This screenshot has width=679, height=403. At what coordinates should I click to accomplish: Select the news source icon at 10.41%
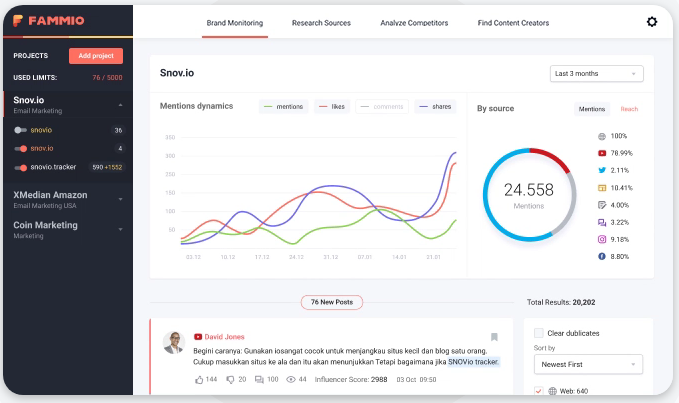coord(601,188)
